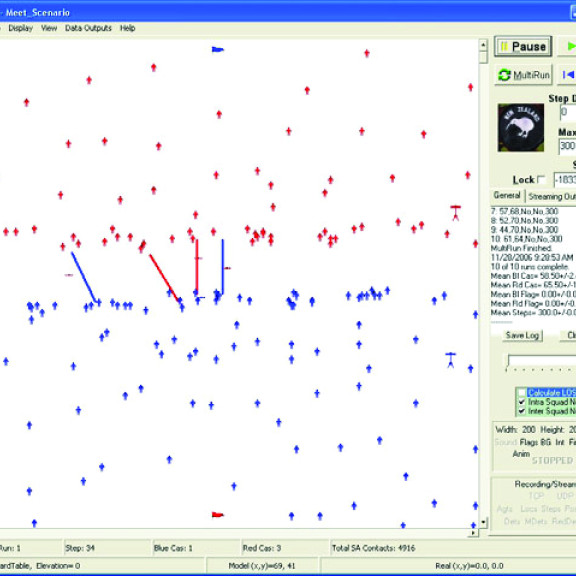Click the Save Log button

522,335
